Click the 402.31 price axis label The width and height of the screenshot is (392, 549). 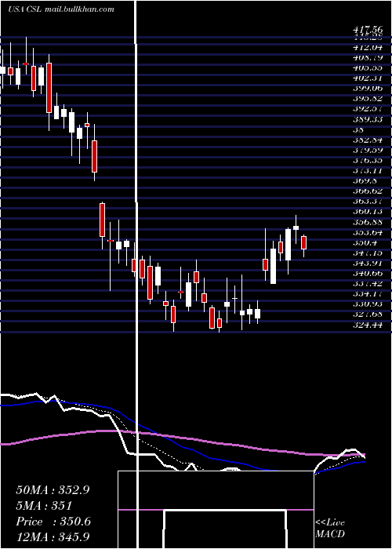pos(367,78)
